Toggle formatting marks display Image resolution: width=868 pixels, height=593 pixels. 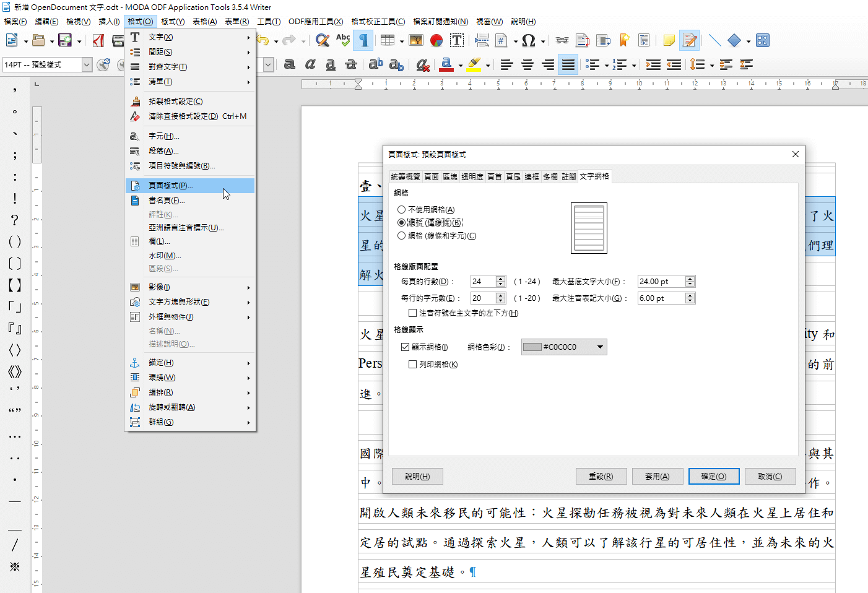coord(363,40)
